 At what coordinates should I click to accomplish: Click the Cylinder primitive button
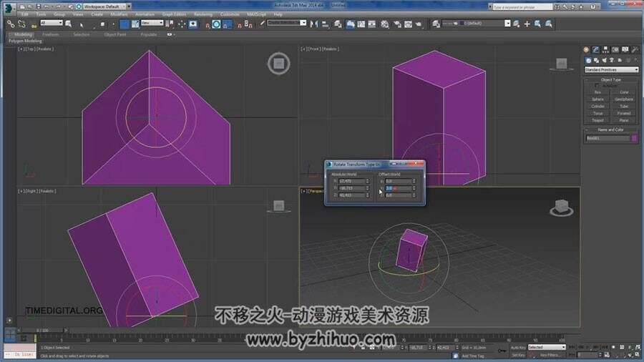(597, 107)
